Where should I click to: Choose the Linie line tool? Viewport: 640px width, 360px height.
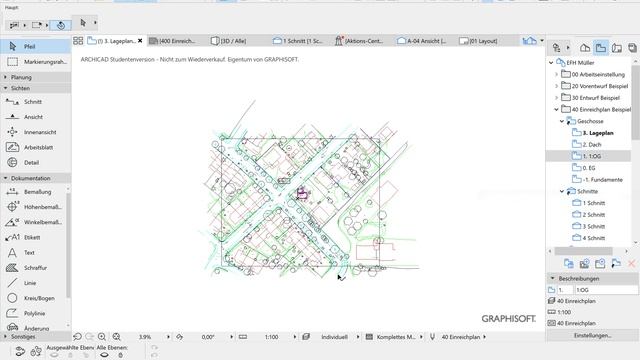click(33, 283)
